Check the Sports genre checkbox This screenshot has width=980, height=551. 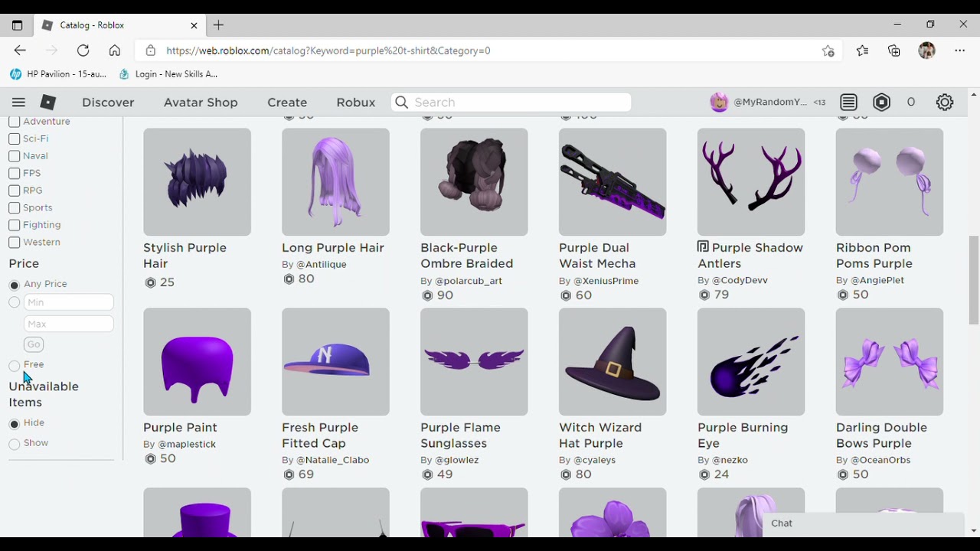click(14, 207)
